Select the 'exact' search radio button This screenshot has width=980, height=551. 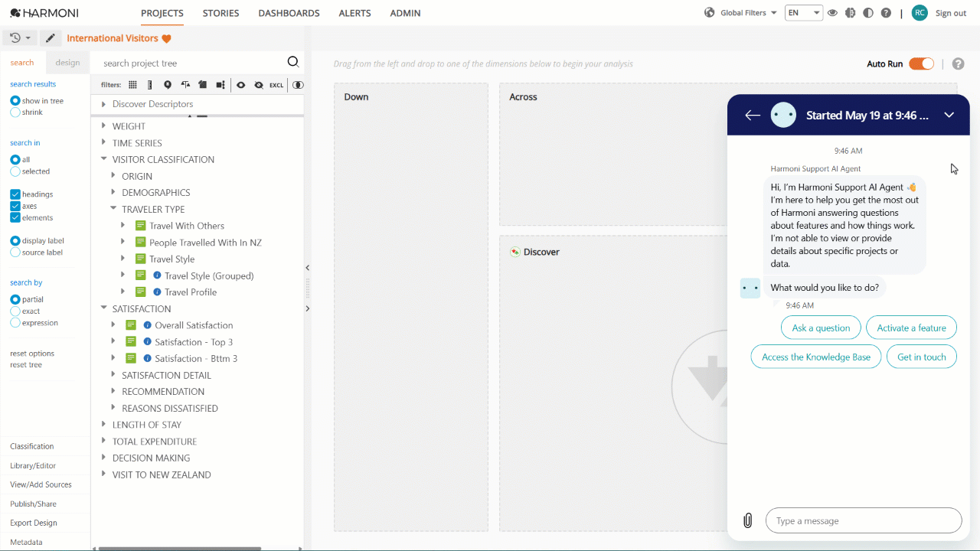point(15,311)
